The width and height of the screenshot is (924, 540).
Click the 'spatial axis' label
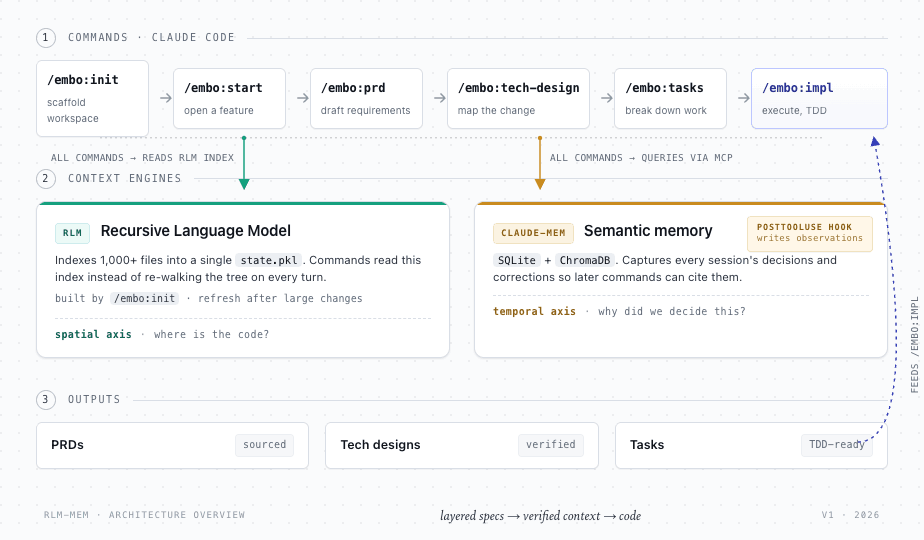tap(93, 334)
